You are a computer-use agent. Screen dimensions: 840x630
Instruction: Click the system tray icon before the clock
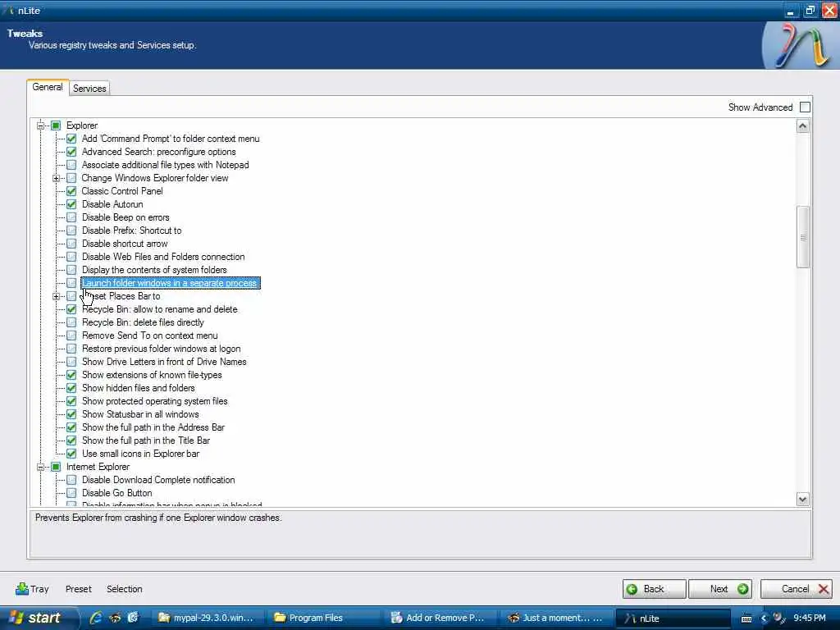(778, 619)
